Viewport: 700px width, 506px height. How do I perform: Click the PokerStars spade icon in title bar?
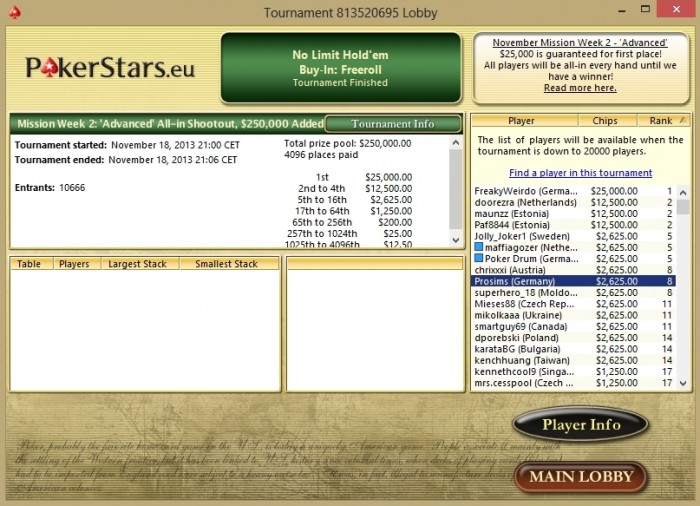point(14,13)
